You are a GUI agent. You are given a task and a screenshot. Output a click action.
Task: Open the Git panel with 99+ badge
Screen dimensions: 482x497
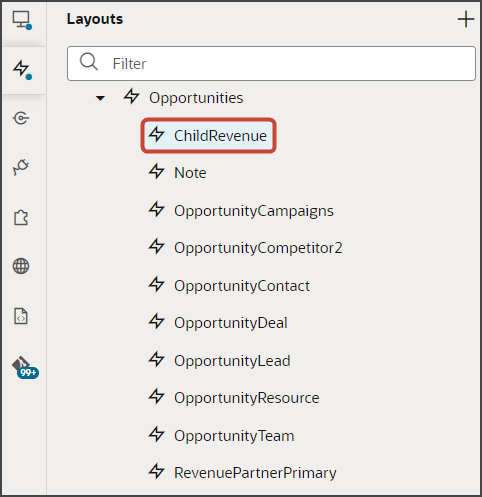(x=25, y=367)
